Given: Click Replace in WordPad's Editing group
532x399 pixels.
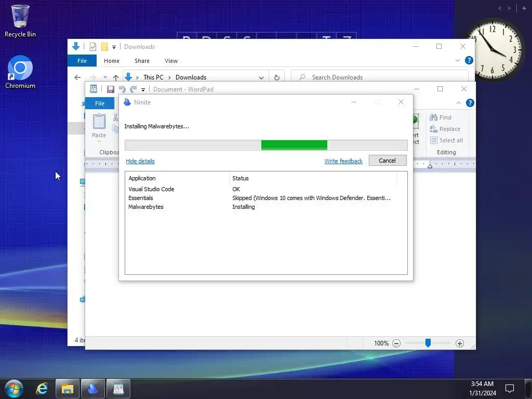Looking at the screenshot, I should pos(445,129).
